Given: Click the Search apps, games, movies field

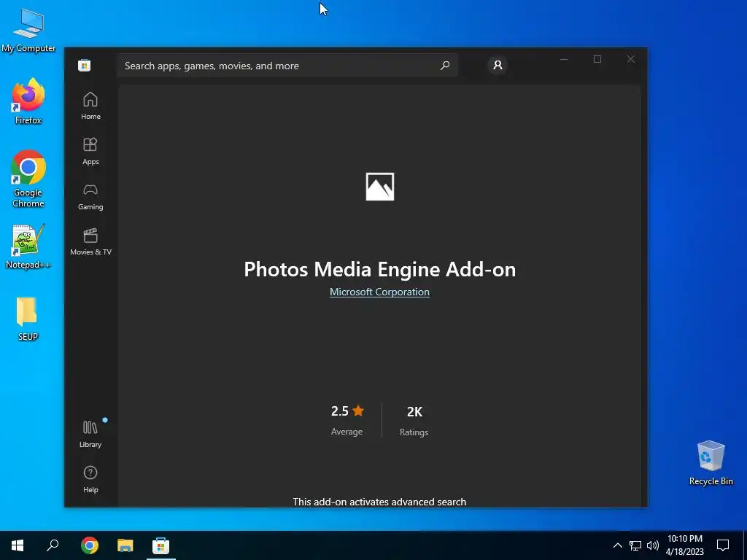Looking at the screenshot, I should [287, 66].
